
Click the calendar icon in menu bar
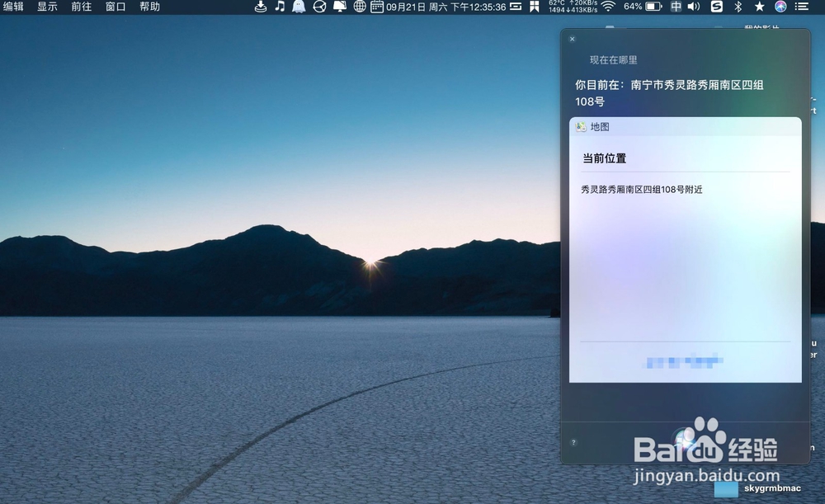click(378, 7)
